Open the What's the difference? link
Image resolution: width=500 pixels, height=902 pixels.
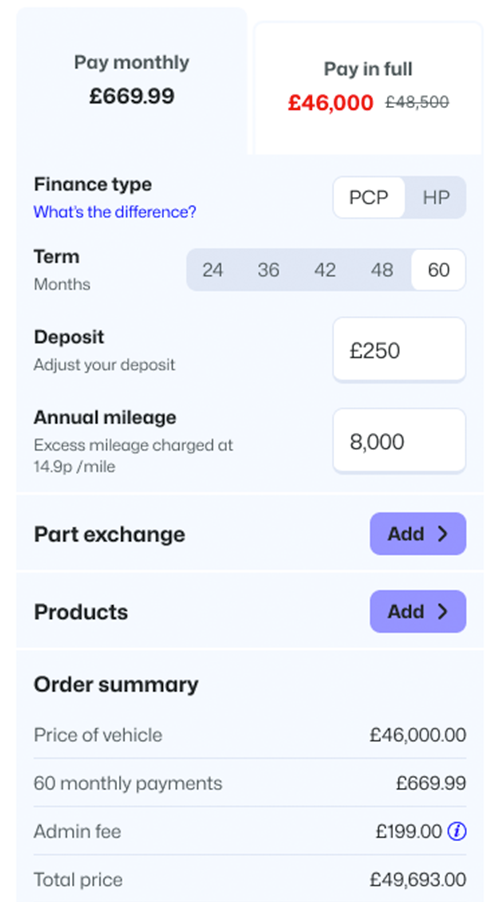coord(114,212)
